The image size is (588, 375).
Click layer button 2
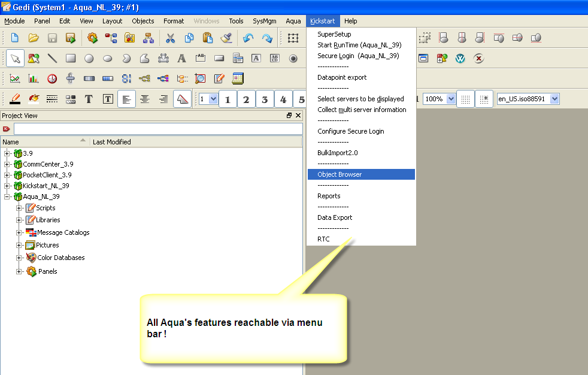pos(246,99)
